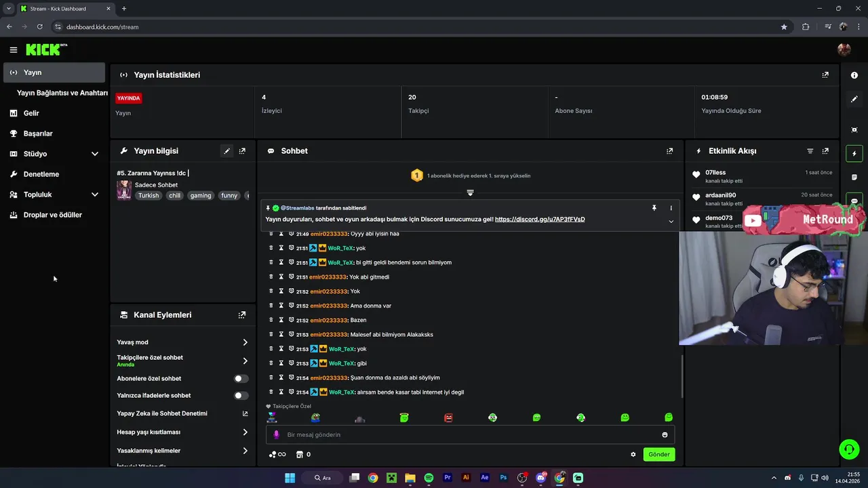Focus the Bir mesaj gönderin input
The image size is (868, 488).
[x=470, y=435]
